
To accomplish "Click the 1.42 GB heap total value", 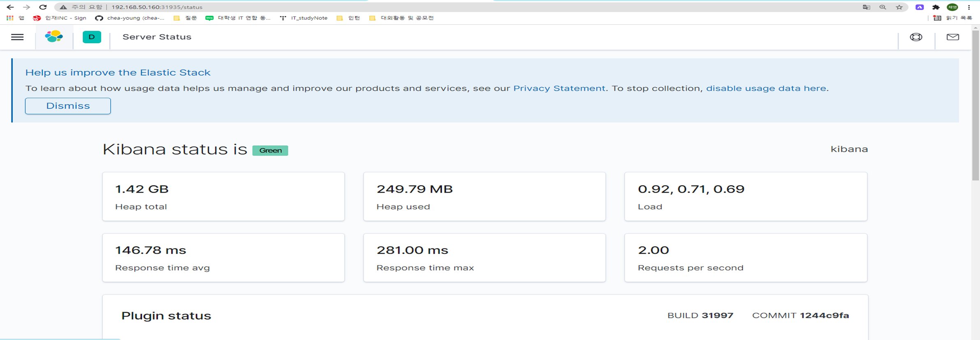I will (142, 189).
